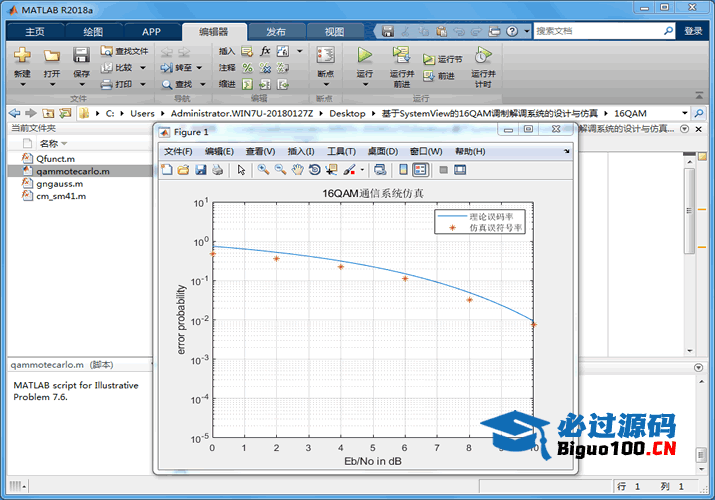Expand the Name column sort arrow
This screenshot has height=500, width=715.
pyautogui.click(x=64, y=144)
